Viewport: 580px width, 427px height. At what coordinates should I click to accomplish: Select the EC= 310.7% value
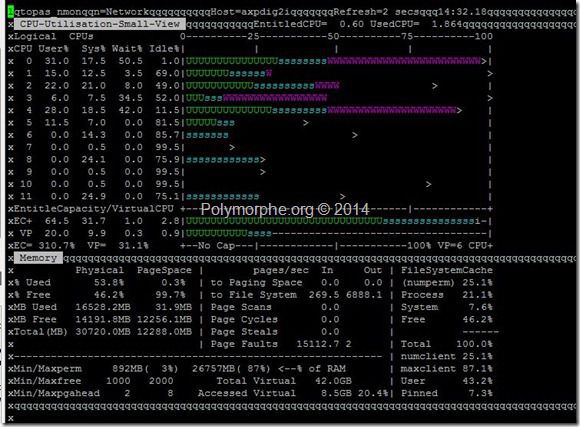click(44, 246)
